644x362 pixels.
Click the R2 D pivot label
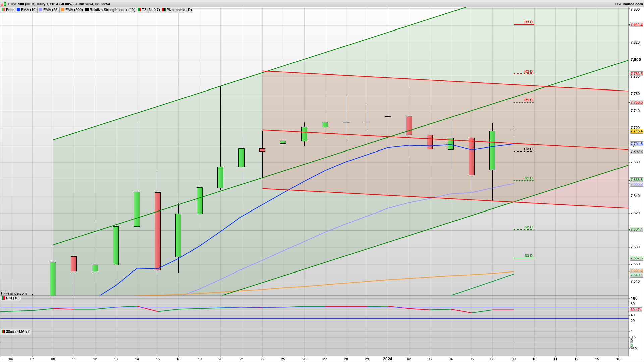pos(528,71)
